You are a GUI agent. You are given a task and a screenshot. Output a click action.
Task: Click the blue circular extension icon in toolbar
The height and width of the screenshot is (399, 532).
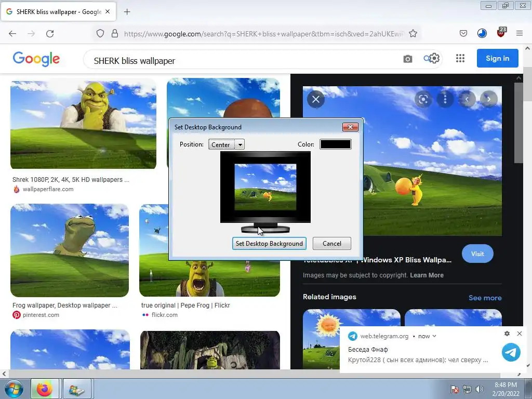482,33
